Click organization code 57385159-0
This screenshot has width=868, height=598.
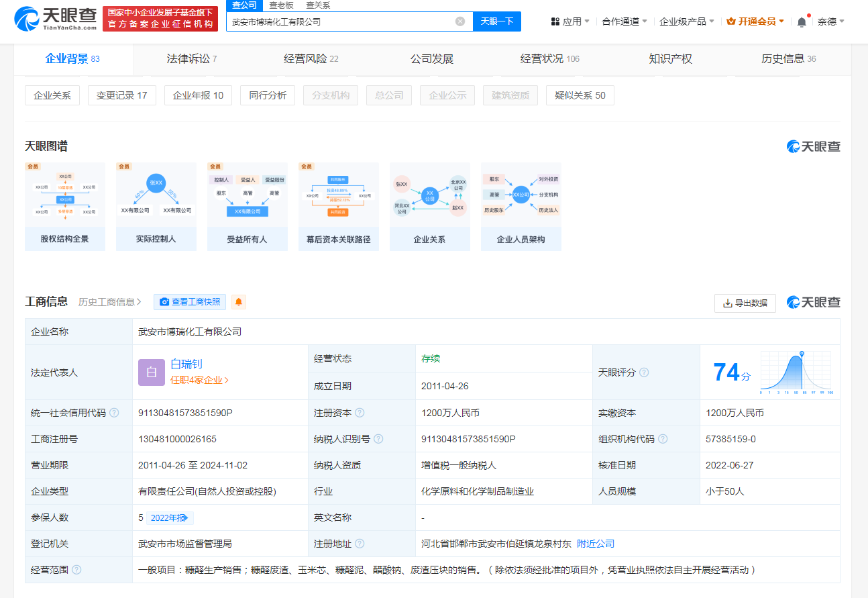click(x=730, y=439)
